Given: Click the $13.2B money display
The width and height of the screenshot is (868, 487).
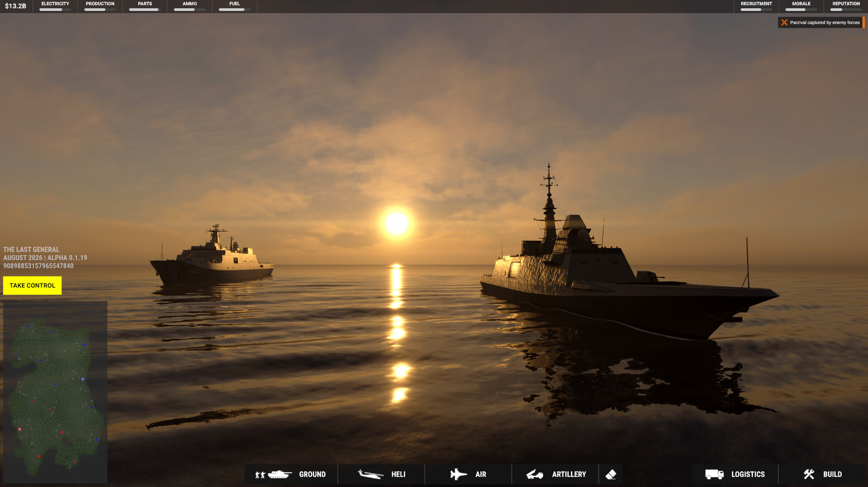Looking at the screenshot, I should click(16, 6).
